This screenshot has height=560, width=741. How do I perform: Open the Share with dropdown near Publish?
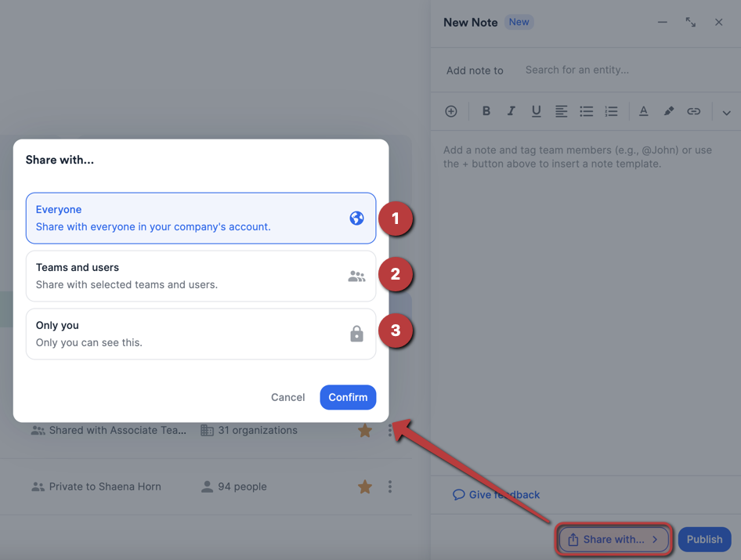tap(613, 539)
